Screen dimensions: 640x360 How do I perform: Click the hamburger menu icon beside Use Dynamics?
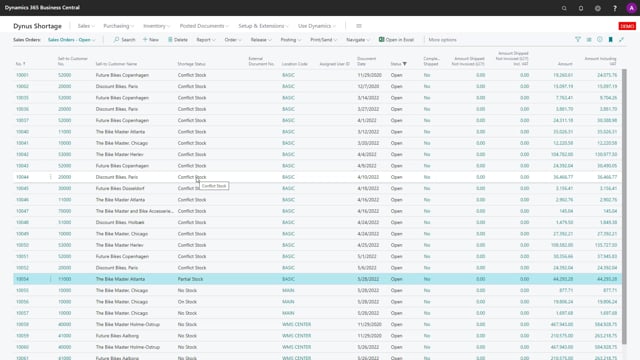point(359,26)
